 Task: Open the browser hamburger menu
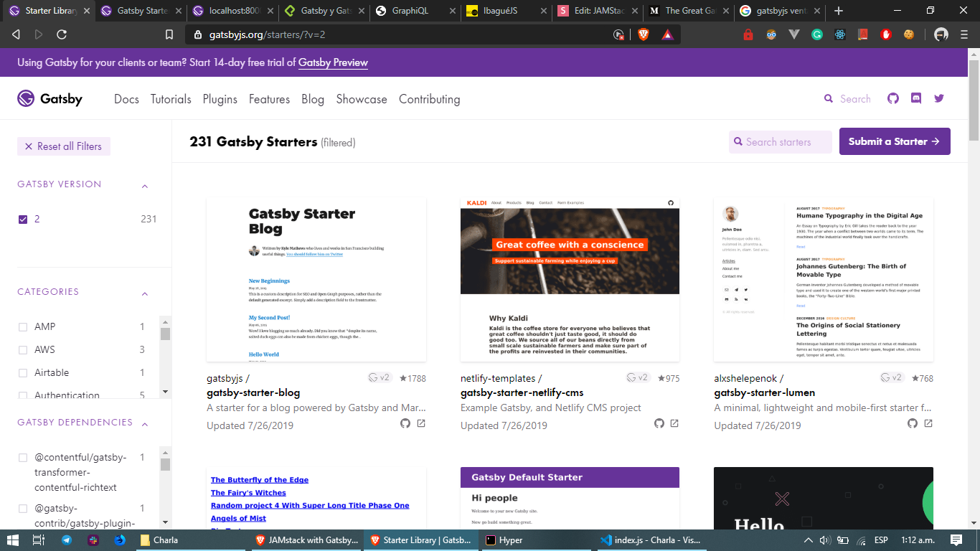(964, 34)
